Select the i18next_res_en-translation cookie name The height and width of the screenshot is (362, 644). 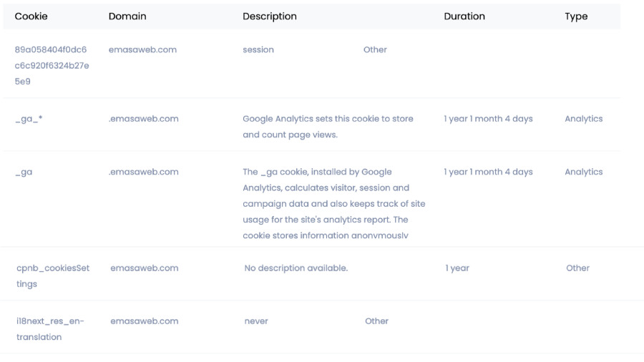[x=50, y=328]
